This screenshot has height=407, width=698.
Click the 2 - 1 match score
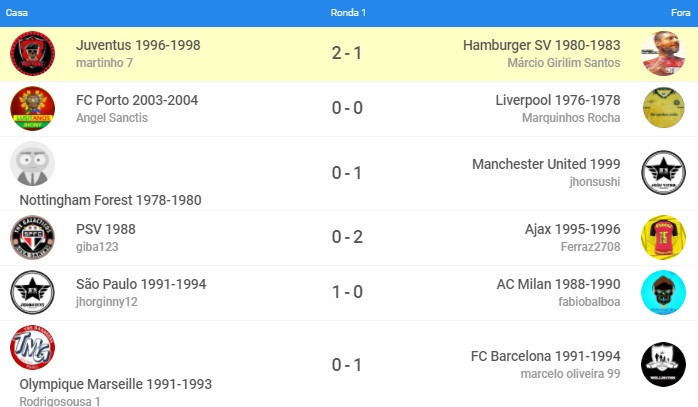pyautogui.click(x=347, y=53)
